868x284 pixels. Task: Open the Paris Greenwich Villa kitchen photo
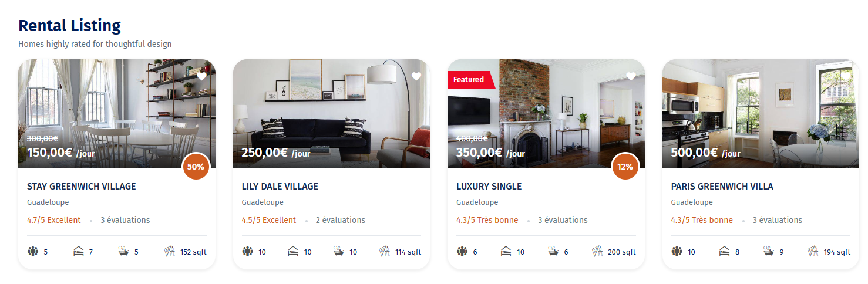(x=761, y=113)
